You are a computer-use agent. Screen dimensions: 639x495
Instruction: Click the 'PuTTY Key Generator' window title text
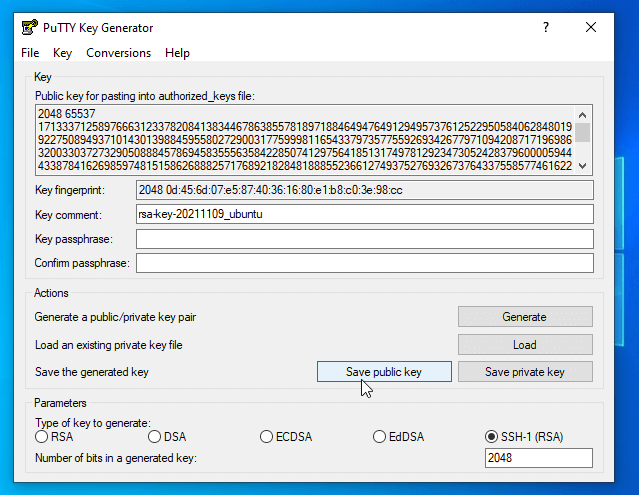pyautogui.click(x=98, y=28)
